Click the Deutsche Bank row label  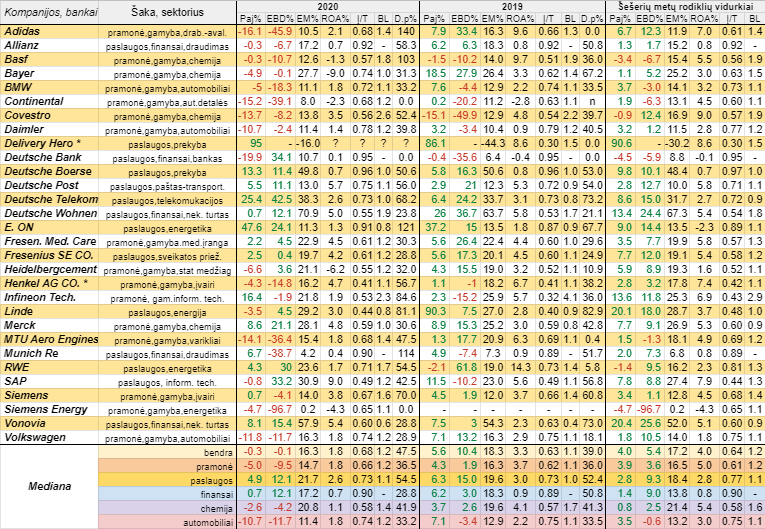coord(50,158)
